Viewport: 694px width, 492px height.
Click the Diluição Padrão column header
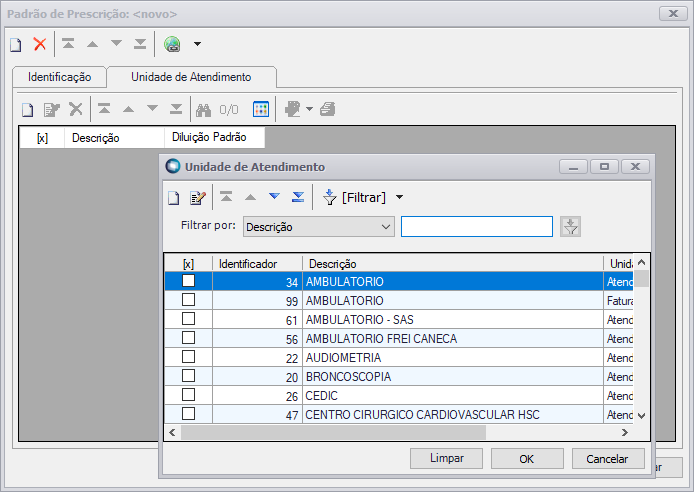tap(215, 138)
